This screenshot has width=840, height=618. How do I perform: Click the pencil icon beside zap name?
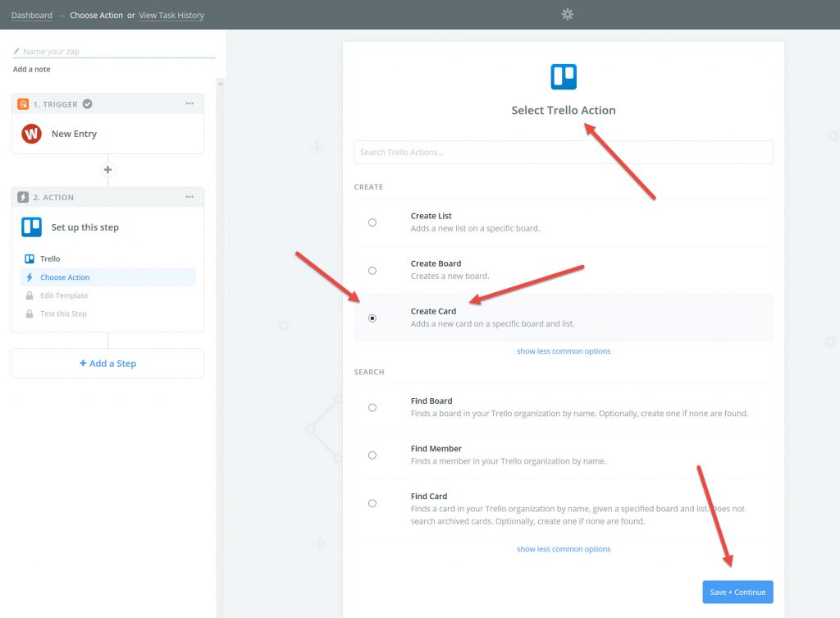pos(16,52)
